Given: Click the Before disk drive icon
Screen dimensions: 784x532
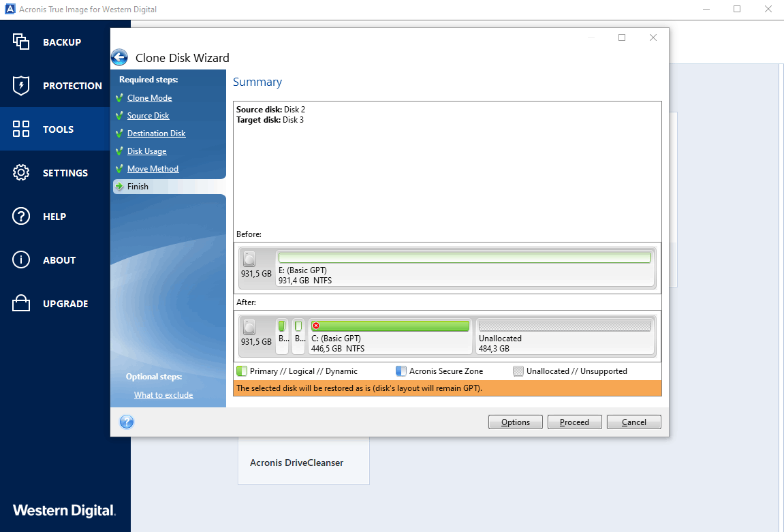Looking at the screenshot, I should click(x=249, y=259).
